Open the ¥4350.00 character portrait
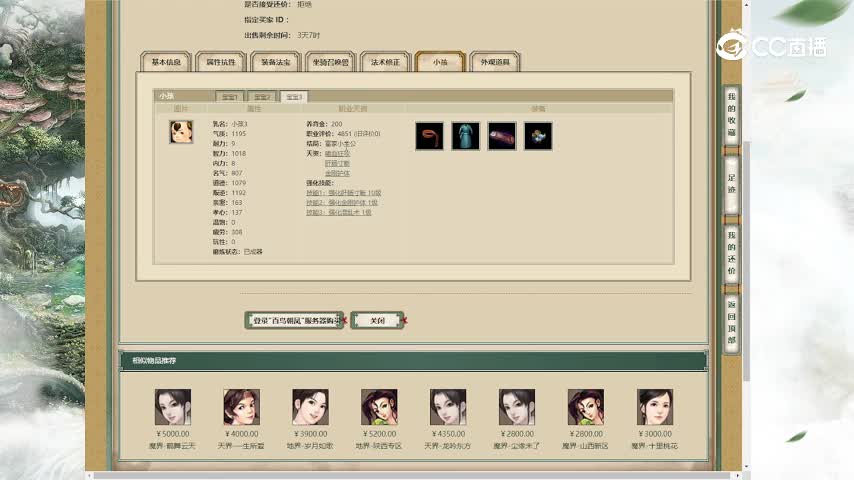854x480 pixels. tap(448, 407)
